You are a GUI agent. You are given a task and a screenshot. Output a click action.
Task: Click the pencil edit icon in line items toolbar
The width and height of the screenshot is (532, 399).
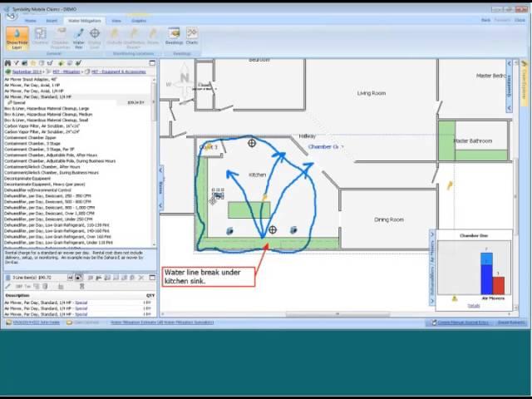click(x=8, y=286)
